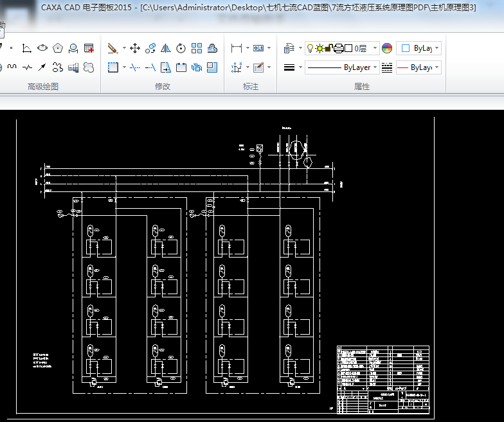Toggle the layer lightbulb on/off icon

click(310, 48)
